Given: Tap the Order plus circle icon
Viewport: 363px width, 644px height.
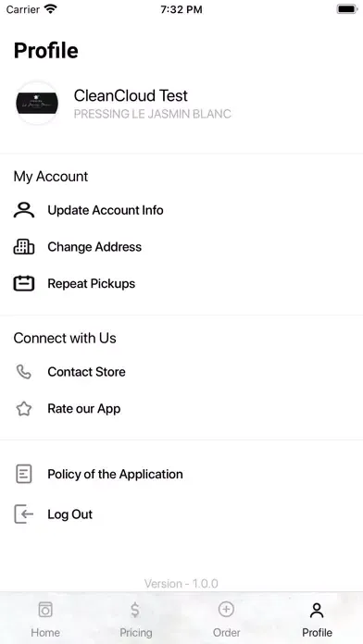Looking at the screenshot, I should 226,609.
